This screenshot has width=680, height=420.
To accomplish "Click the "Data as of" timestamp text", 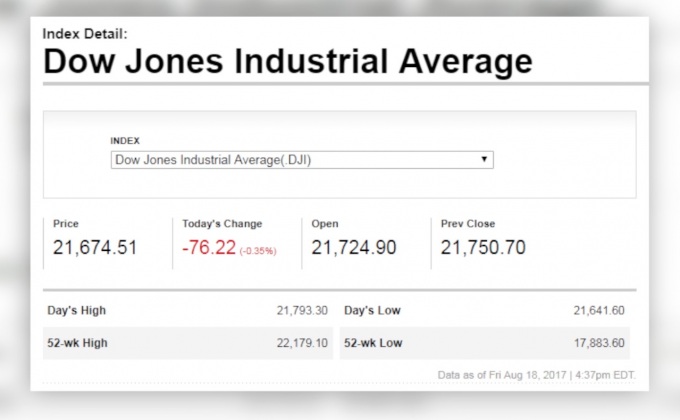I will point(536,375).
